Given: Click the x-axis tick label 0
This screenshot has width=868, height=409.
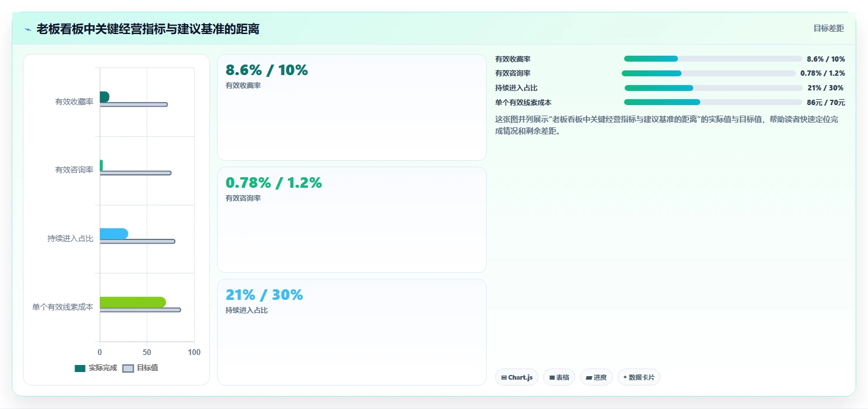Looking at the screenshot, I should (100, 352).
